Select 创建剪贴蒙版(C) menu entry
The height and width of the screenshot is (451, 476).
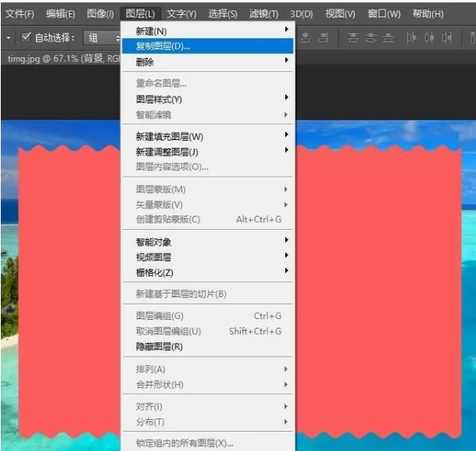207,219
